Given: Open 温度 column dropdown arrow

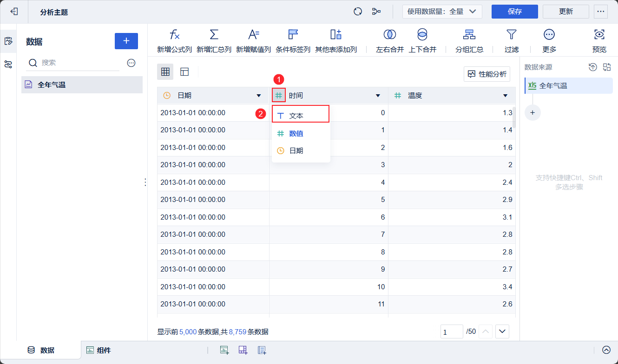Looking at the screenshot, I should [505, 96].
